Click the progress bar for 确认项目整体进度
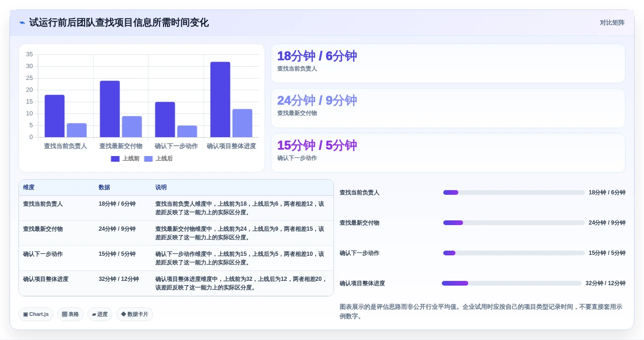The image size is (644, 340). point(512,283)
